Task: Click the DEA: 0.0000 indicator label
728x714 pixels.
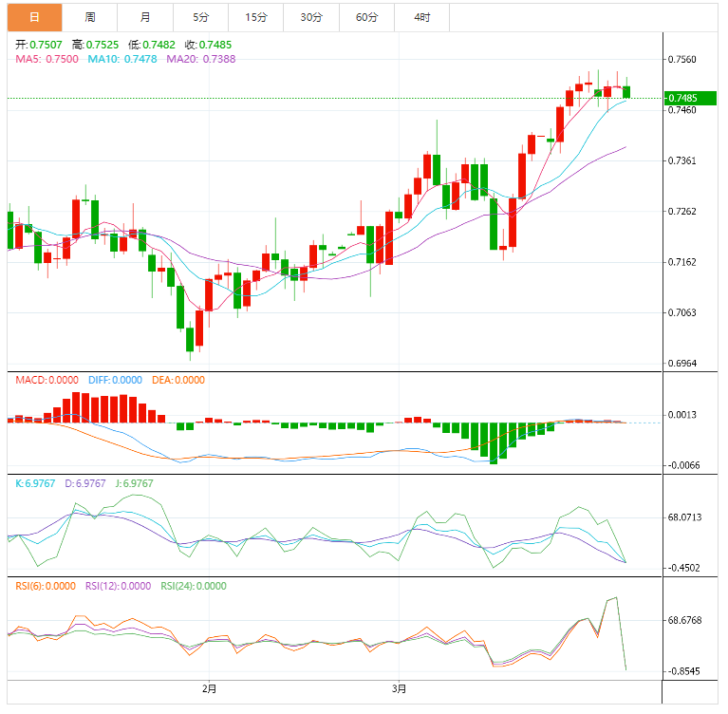Action: point(177,380)
